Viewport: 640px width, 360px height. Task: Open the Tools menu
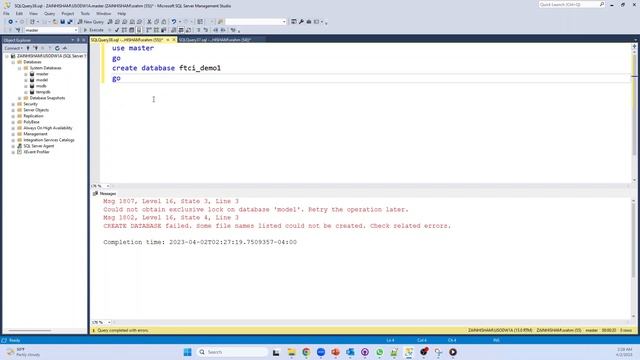[x=85, y=13]
